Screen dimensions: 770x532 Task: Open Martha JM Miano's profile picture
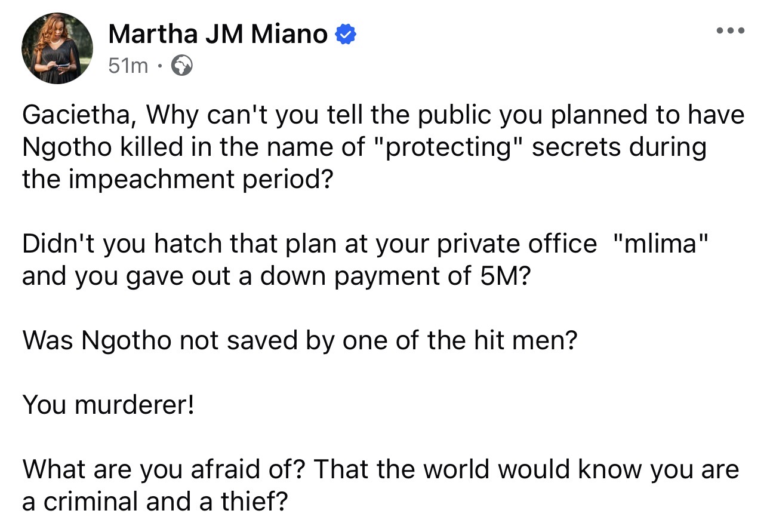pos(57,47)
